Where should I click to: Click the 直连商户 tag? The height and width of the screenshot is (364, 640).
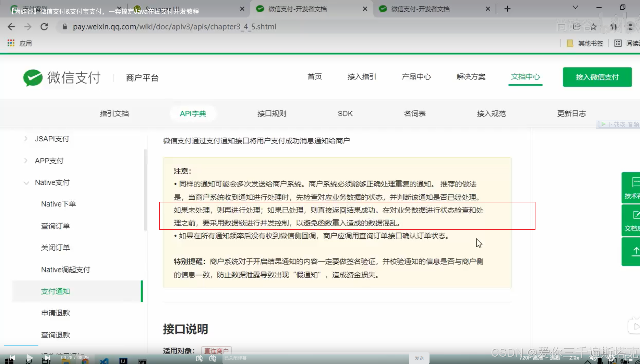pos(216,351)
